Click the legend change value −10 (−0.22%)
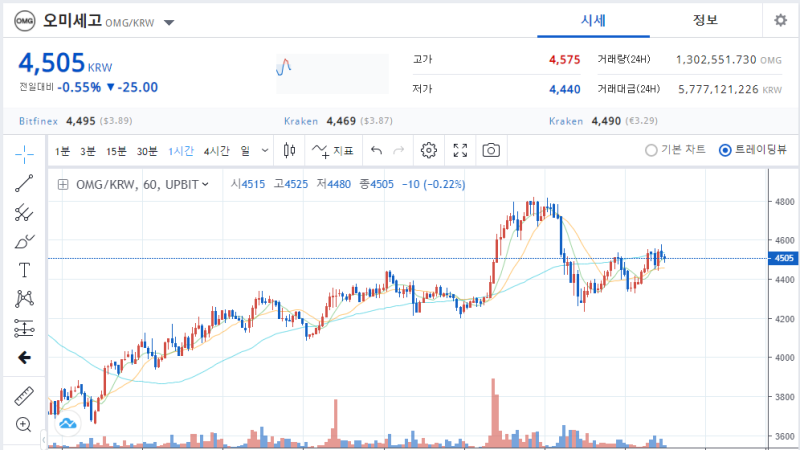Screen dimensions: 800x450 click(x=433, y=184)
